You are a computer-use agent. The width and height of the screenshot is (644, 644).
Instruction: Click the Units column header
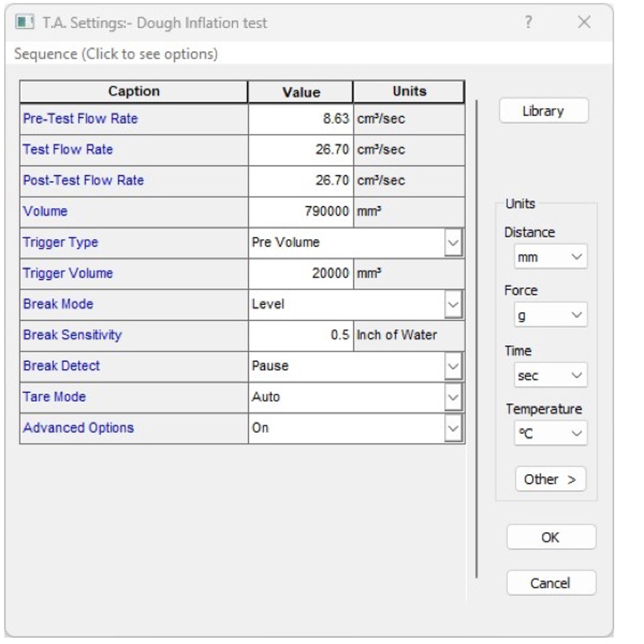point(409,91)
